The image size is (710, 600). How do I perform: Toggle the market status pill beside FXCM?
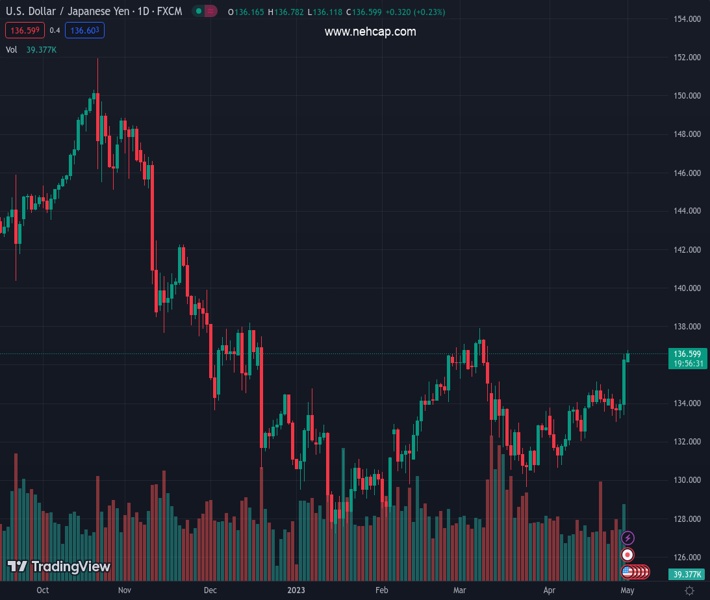(x=205, y=12)
